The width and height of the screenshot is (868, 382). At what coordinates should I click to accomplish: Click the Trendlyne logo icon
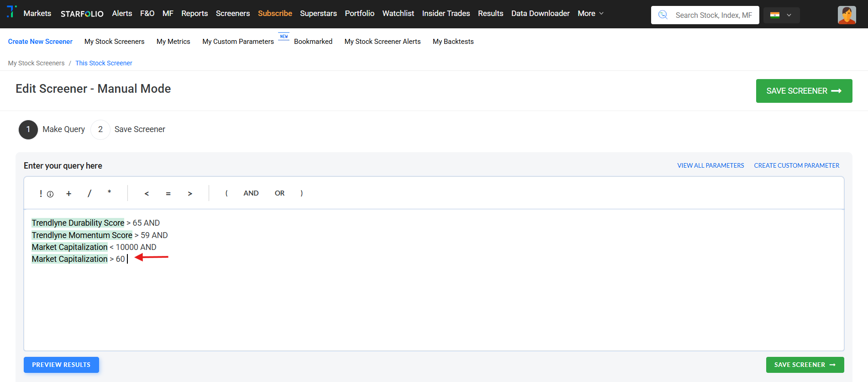(x=12, y=12)
